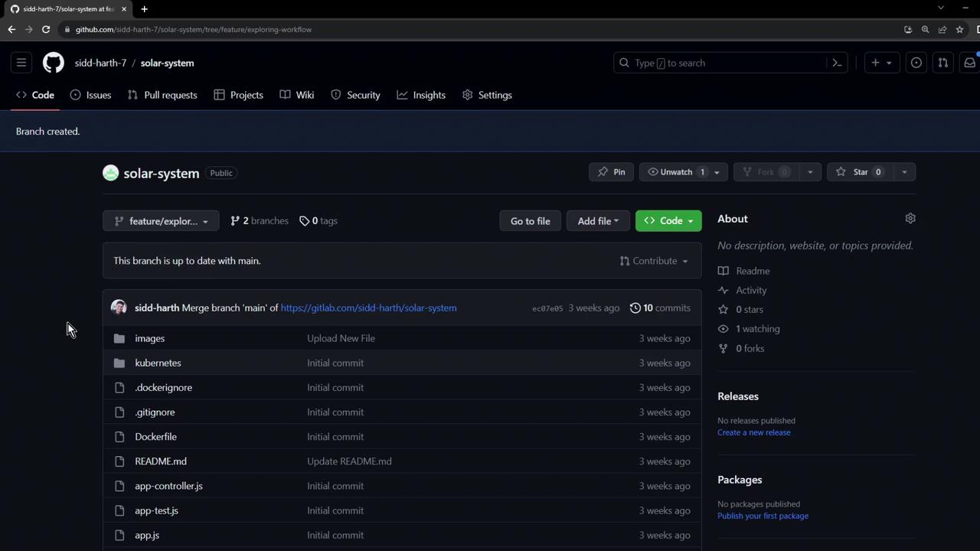Click the browser back arrow
Screen dimensions: 980x551
[x=11, y=29]
